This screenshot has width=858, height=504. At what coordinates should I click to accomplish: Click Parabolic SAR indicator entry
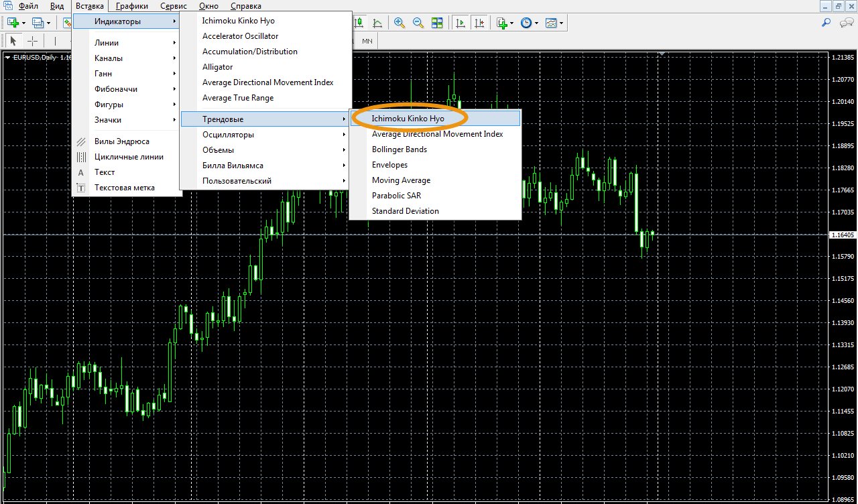point(396,196)
